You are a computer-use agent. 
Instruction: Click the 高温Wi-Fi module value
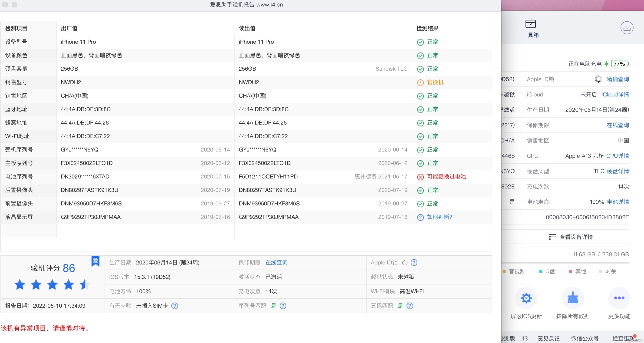(411, 291)
